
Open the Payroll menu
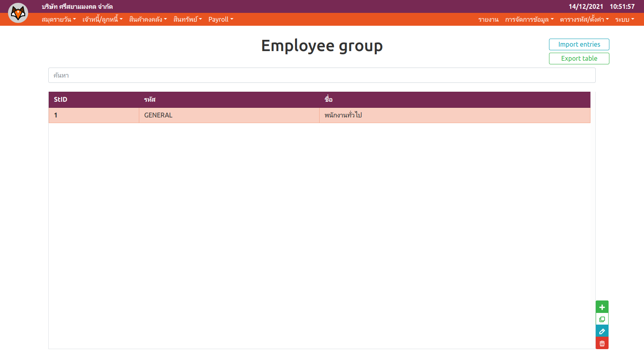coord(221,19)
